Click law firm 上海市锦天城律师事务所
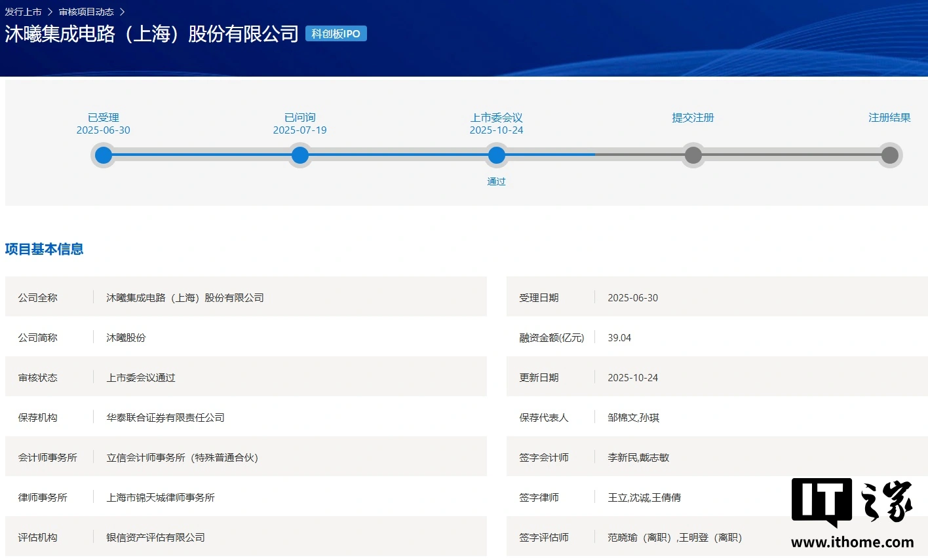Viewport: 928px width, 560px height. click(161, 497)
